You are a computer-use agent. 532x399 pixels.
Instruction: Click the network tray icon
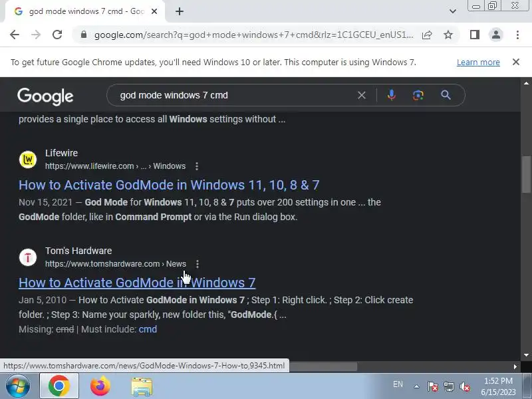(x=448, y=386)
